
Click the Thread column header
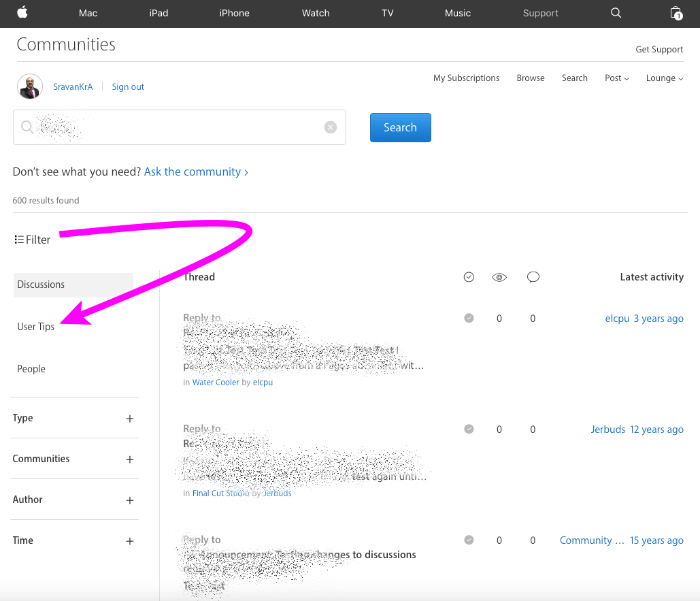(199, 277)
